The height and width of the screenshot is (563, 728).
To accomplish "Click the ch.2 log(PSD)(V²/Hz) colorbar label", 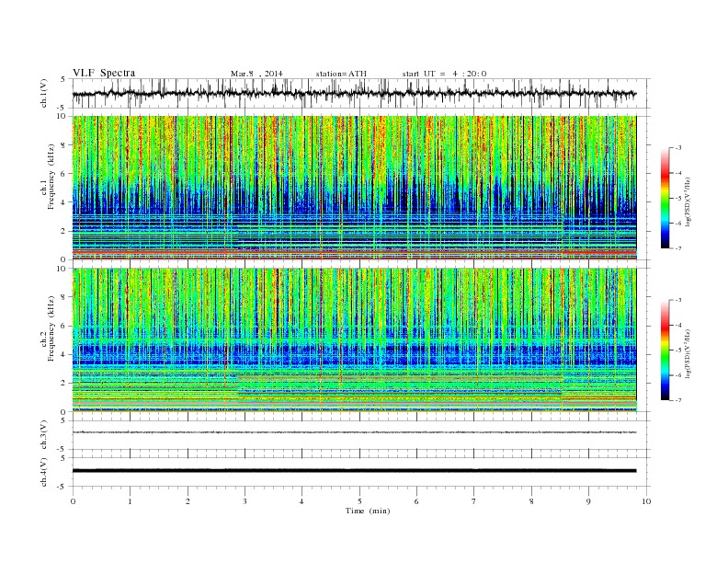I will coord(688,353).
